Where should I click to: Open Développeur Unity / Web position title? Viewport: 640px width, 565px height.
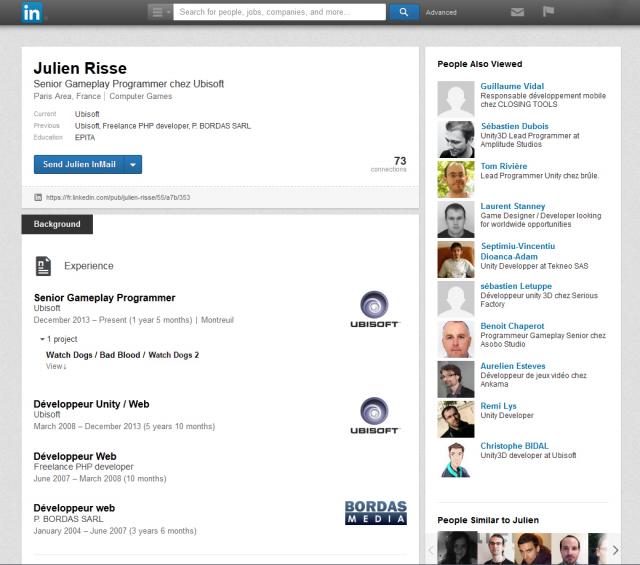pyautogui.click(x=91, y=404)
